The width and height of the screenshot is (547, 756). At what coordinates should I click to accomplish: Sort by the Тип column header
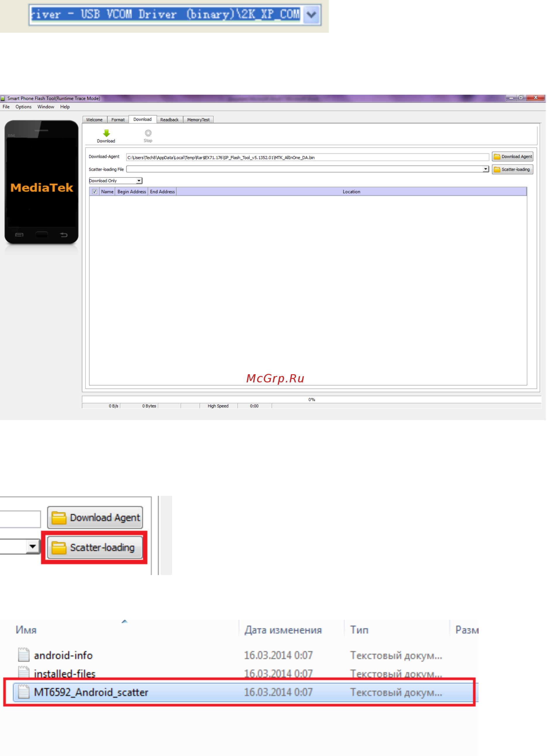(359, 630)
